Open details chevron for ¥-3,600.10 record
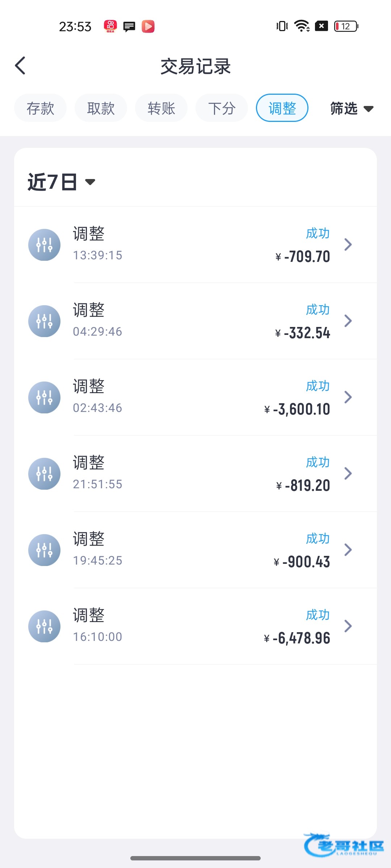The width and height of the screenshot is (391, 868). [348, 397]
